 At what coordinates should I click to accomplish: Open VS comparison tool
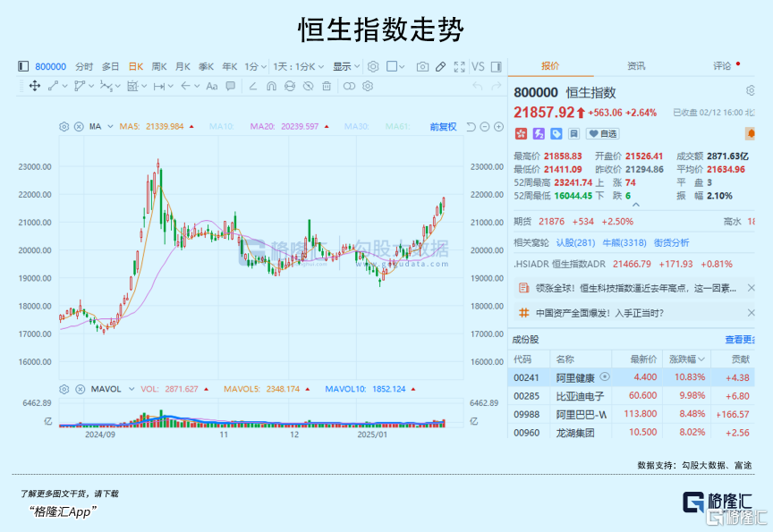click(478, 66)
